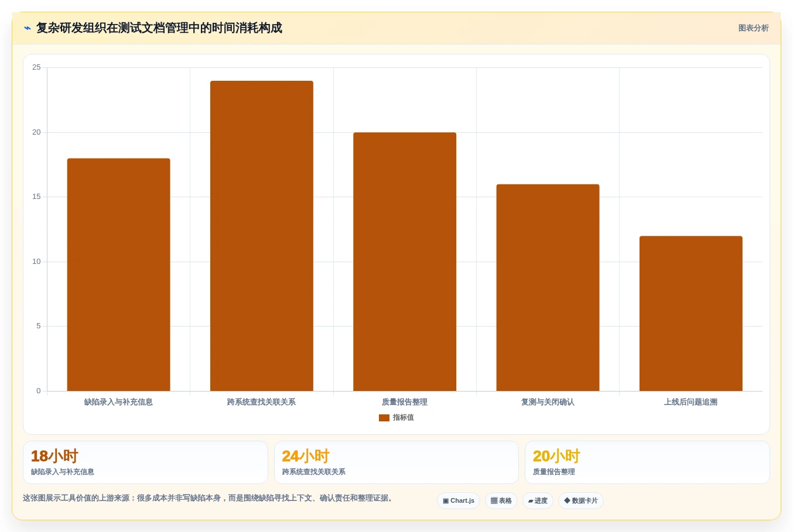This screenshot has width=793, height=532.
Task: Click the 跨系统查找关联关系 x-axis label
Action: click(x=261, y=402)
